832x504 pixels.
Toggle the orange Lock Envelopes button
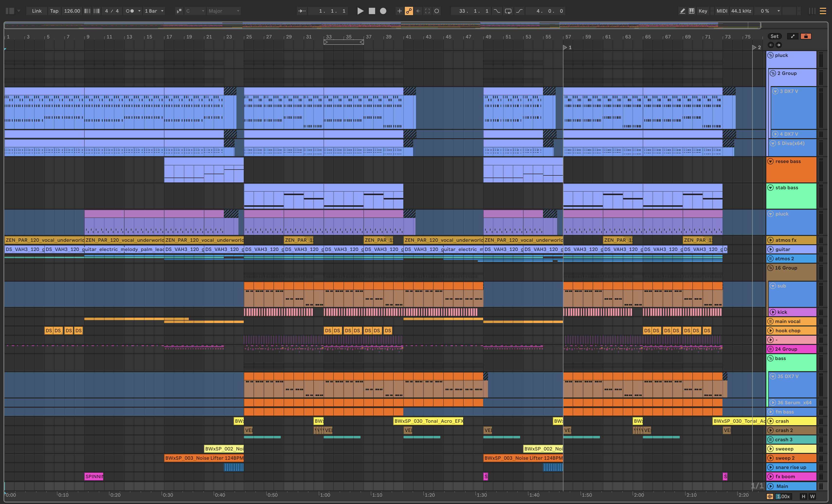[806, 36]
